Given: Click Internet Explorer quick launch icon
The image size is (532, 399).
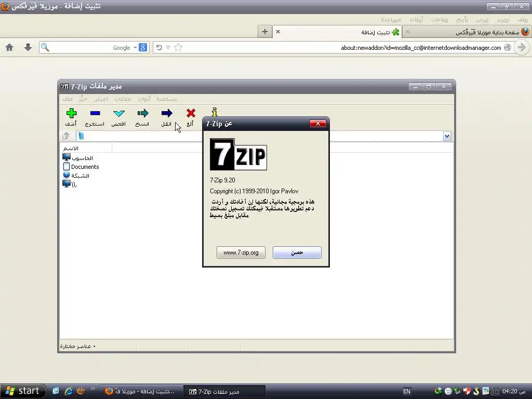Looking at the screenshot, I should coord(68,391).
